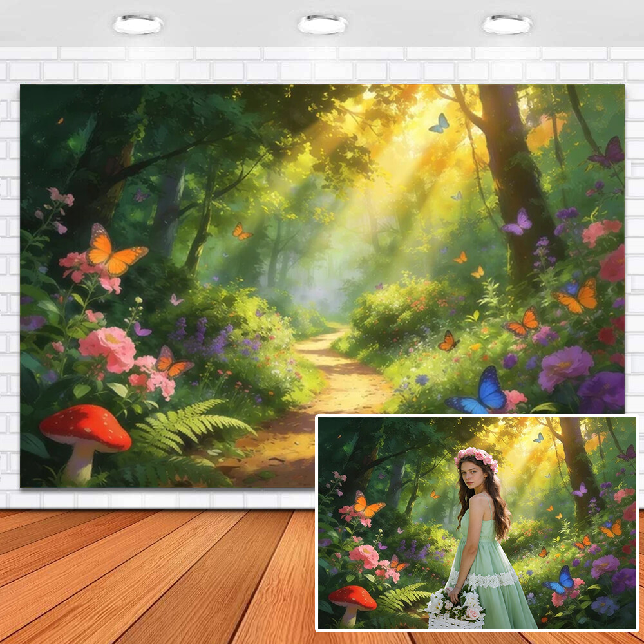Click the right ceiling spotlight
This screenshot has height=644, width=644.
tap(507, 24)
